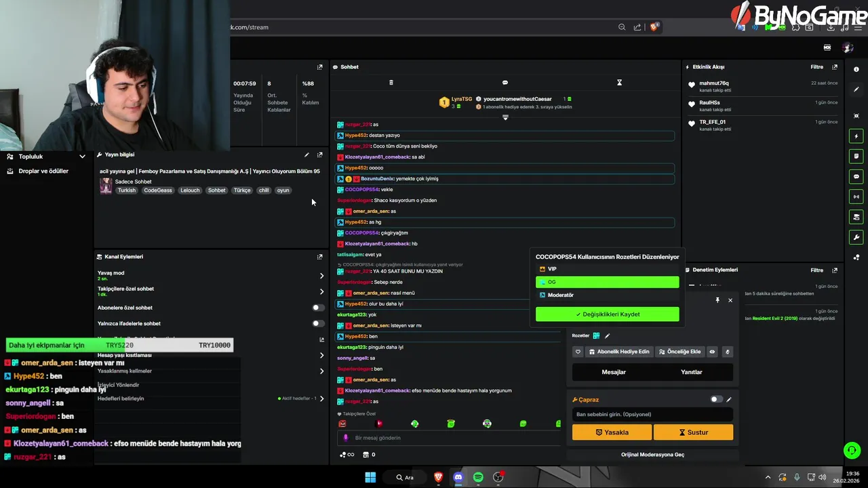Image resolution: width=868 pixels, height=488 pixels.
Task: Click Önceliğe Ekle button
Action: 679,352
